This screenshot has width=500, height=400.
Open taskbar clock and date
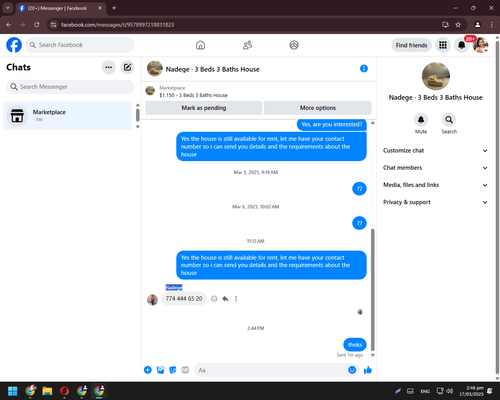click(471, 391)
